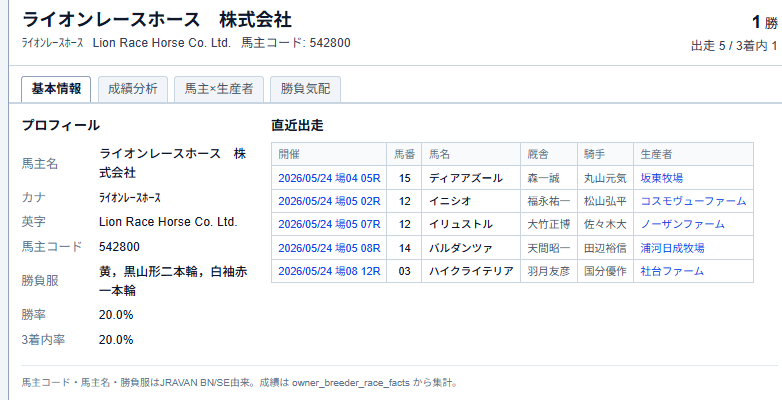Click the 英字 value Lion Race Horse Co. Ltd. in profile
The height and width of the screenshot is (400, 782).
[168, 222]
